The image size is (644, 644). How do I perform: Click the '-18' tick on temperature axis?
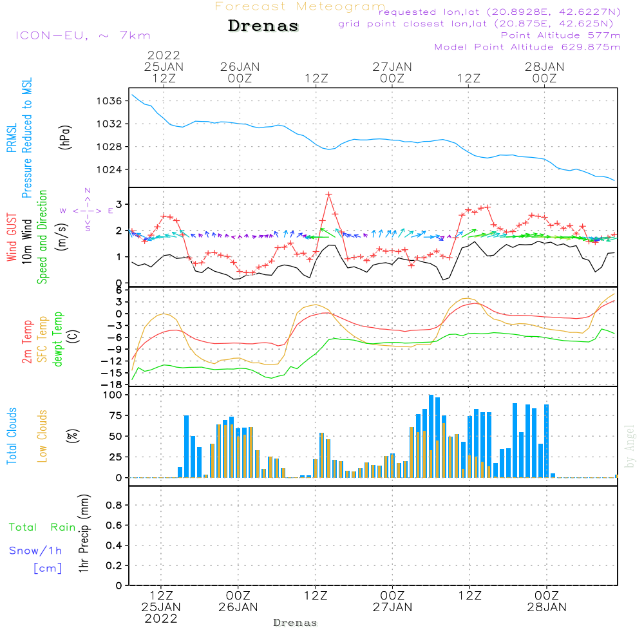point(111,384)
